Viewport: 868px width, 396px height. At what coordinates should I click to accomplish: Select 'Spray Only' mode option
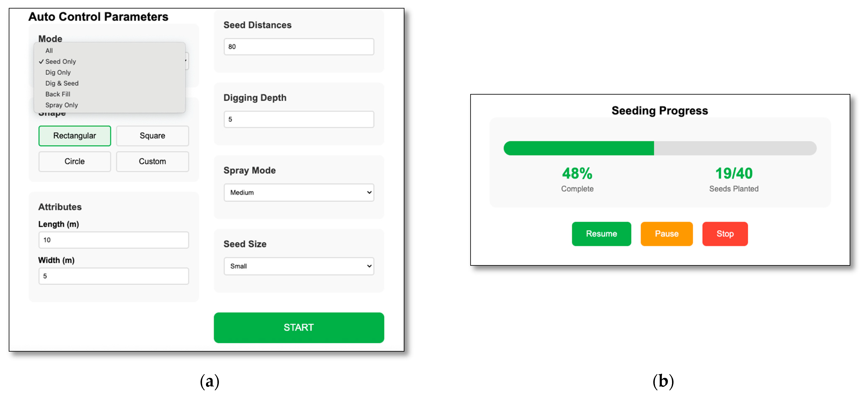[x=61, y=105]
